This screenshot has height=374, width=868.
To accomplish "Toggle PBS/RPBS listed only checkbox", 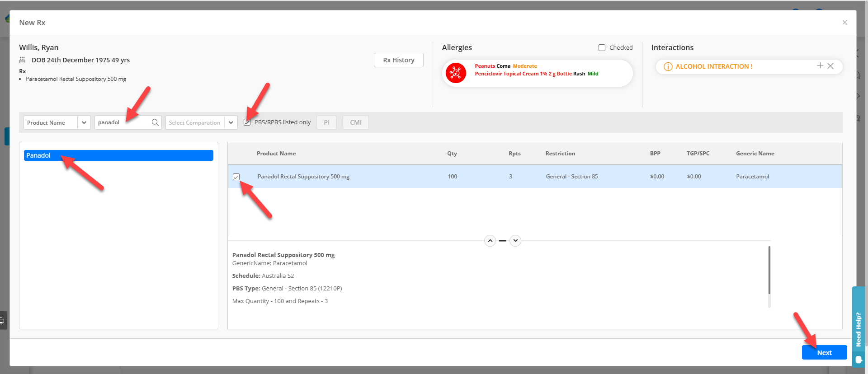I will click(247, 122).
